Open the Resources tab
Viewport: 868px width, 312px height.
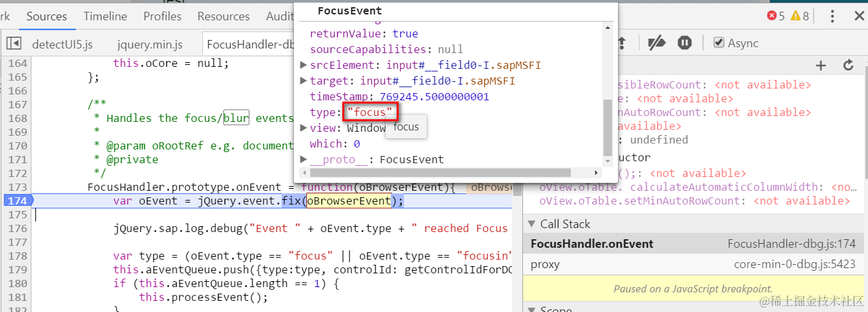223,16
